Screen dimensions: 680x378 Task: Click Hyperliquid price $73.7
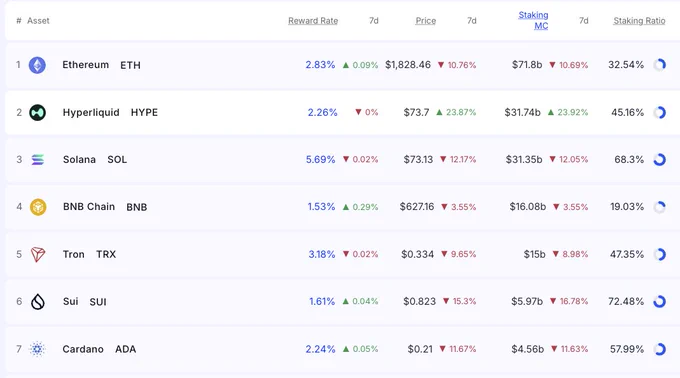click(x=416, y=112)
